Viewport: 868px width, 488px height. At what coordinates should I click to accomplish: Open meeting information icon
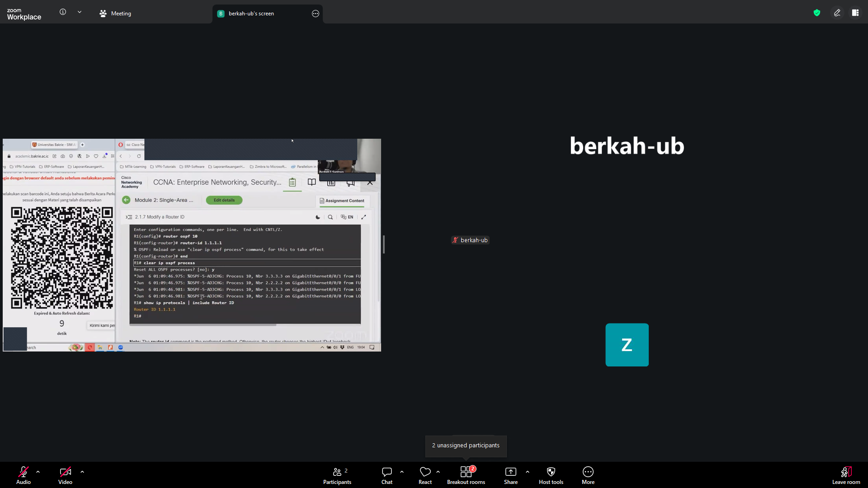(x=63, y=12)
